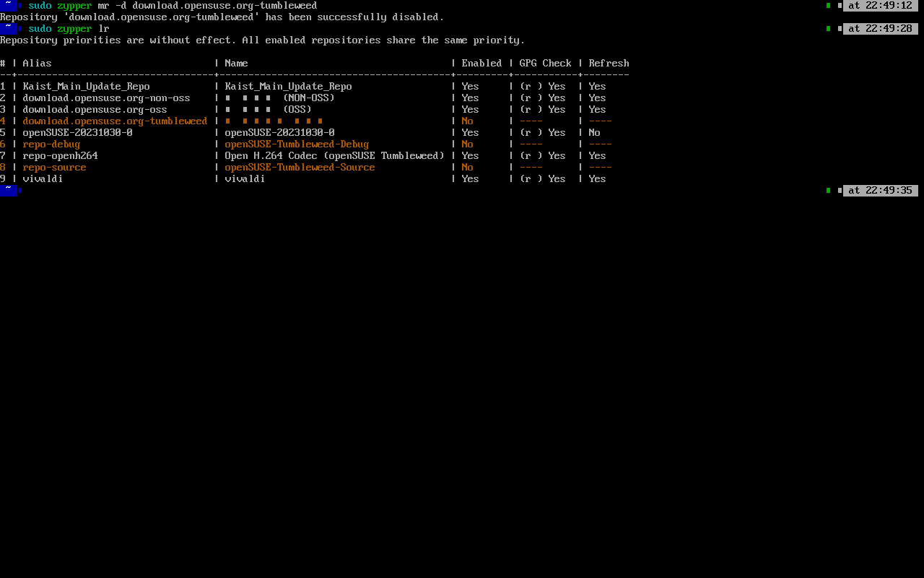Click '(r ) Yes' GPG Check in vivaldi row
This screenshot has width=924, height=578.
pyautogui.click(x=543, y=179)
